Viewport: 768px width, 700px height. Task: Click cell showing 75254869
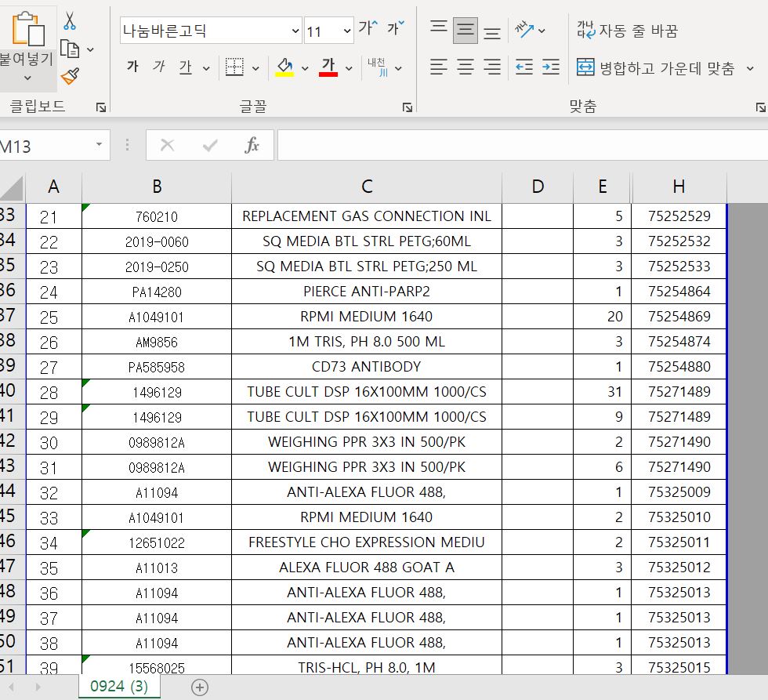pyautogui.click(x=679, y=317)
